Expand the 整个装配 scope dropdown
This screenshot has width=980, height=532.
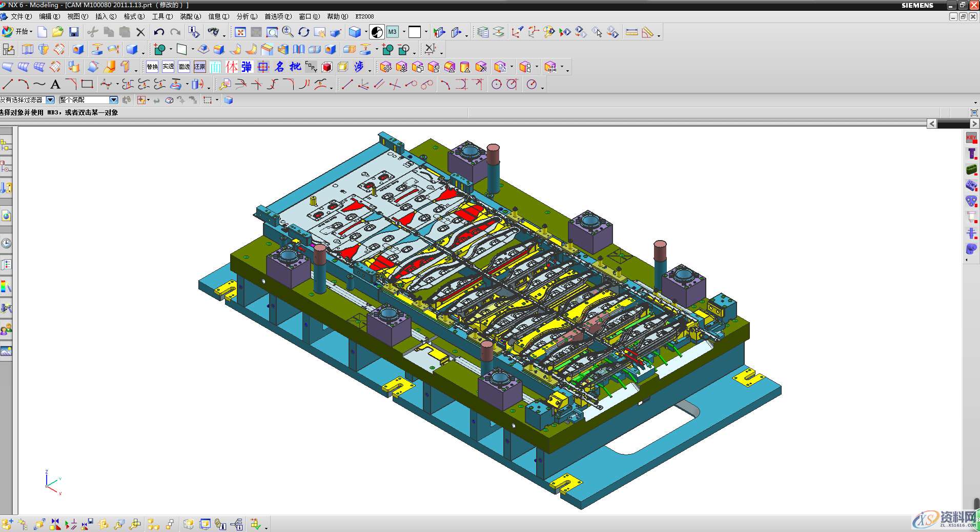pyautogui.click(x=114, y=100)
